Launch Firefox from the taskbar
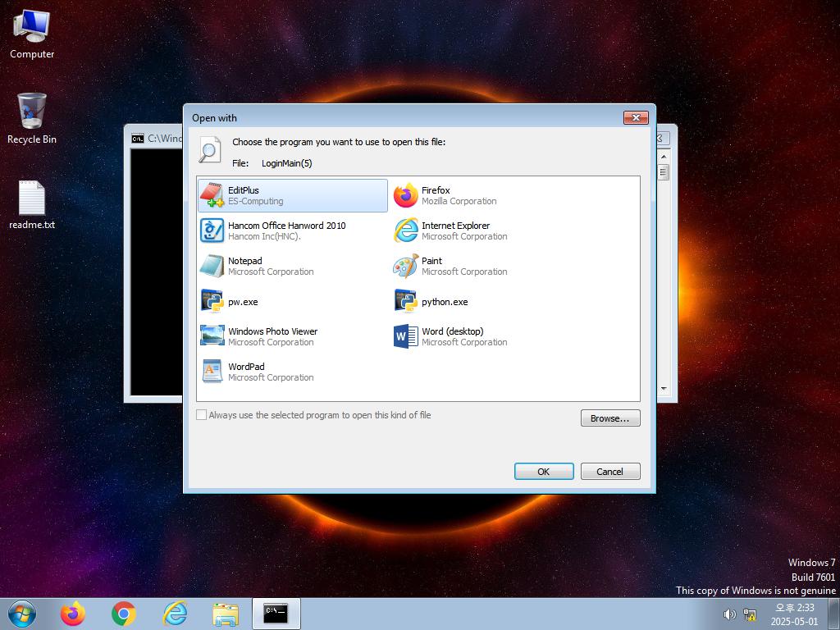The width and height of the screenshot is (840, 630). [x=73, y=614]
